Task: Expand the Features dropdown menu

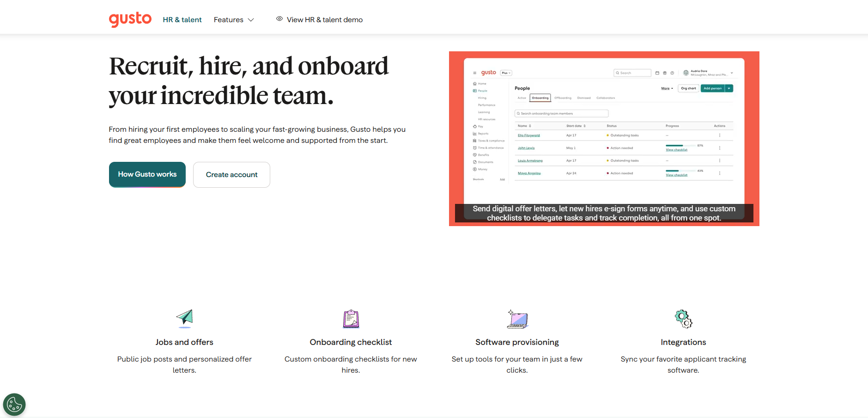Action: [234, 20]
